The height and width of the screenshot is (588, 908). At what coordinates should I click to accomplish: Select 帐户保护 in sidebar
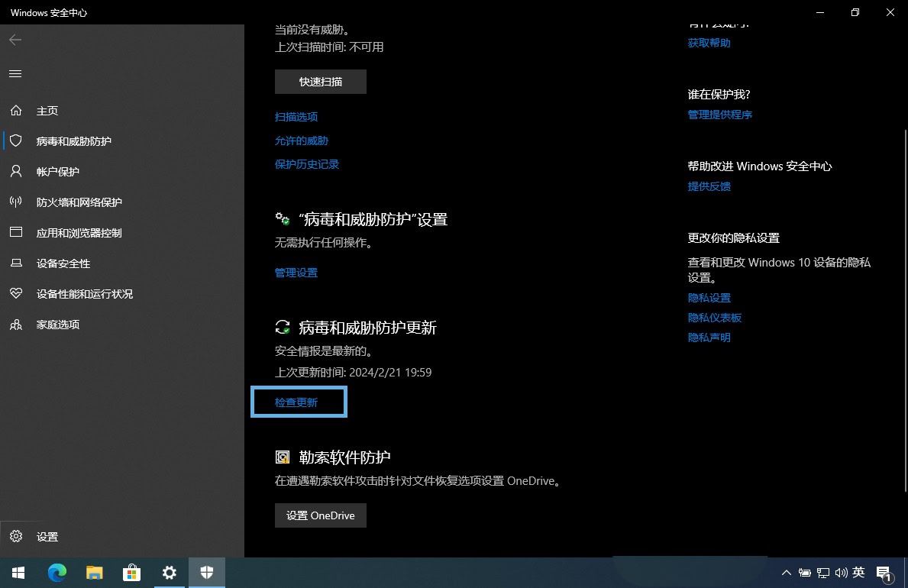(58, 172)
